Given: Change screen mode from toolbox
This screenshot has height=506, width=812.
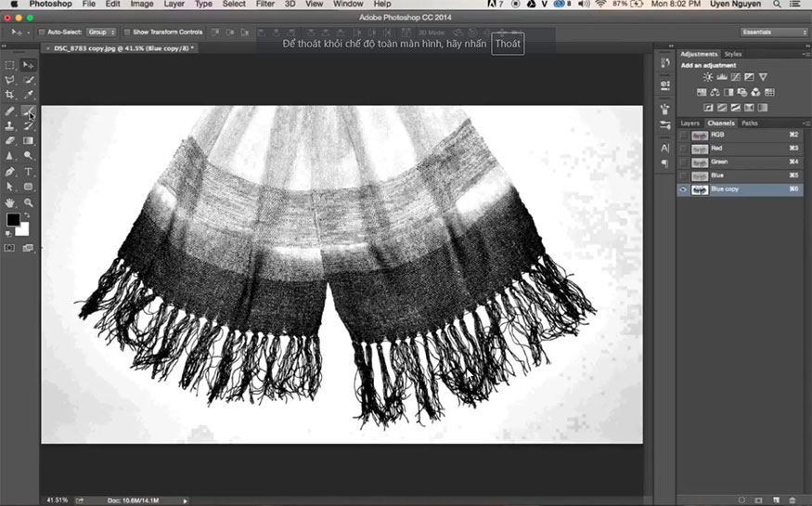Looking at the screenshot, I should (28, 248).
